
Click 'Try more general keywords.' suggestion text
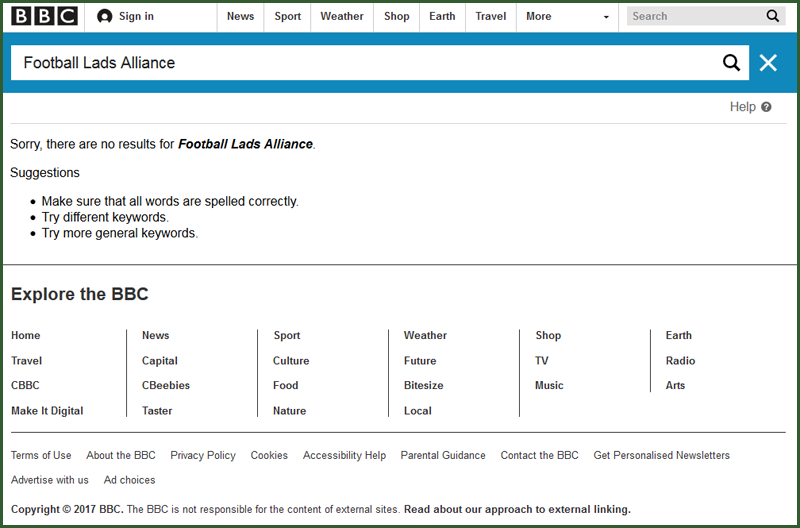point(120,233)
